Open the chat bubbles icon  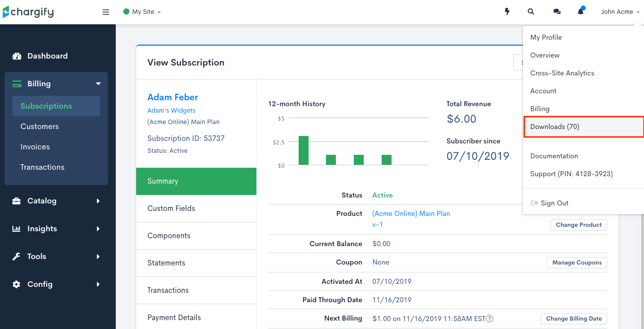tap(557, 12)
